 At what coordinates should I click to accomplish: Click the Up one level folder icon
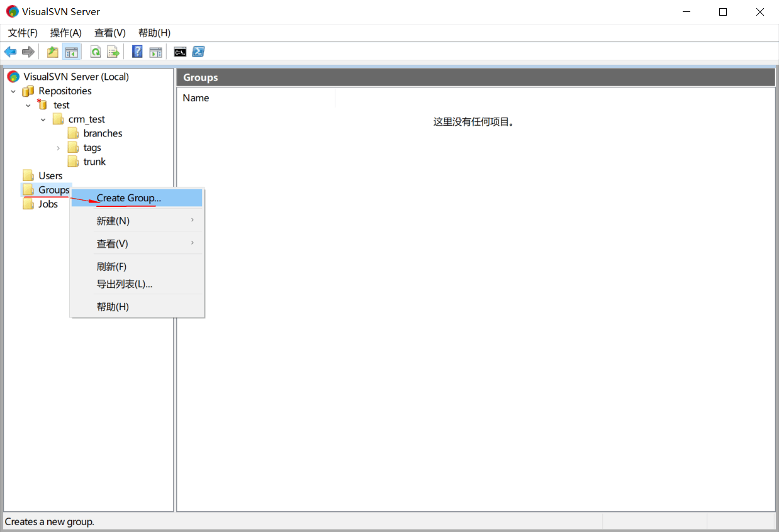[x=53, y=52]
